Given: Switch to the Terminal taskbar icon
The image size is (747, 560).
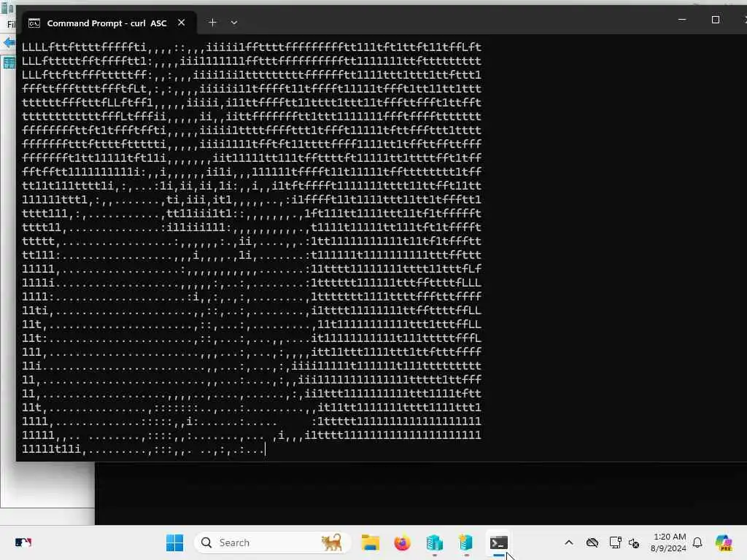Looking at the screenshot, I should coord(498,542).
